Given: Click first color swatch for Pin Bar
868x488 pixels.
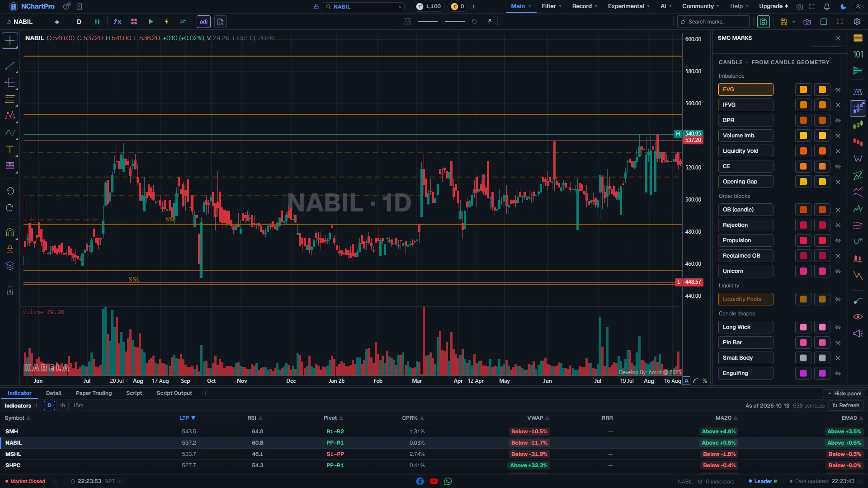Looking at the screenshot, I should (x=803, y=343).
